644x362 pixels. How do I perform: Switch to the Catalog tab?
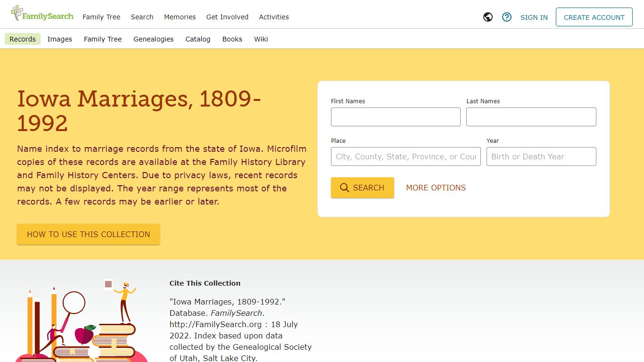tap(198, 39)
